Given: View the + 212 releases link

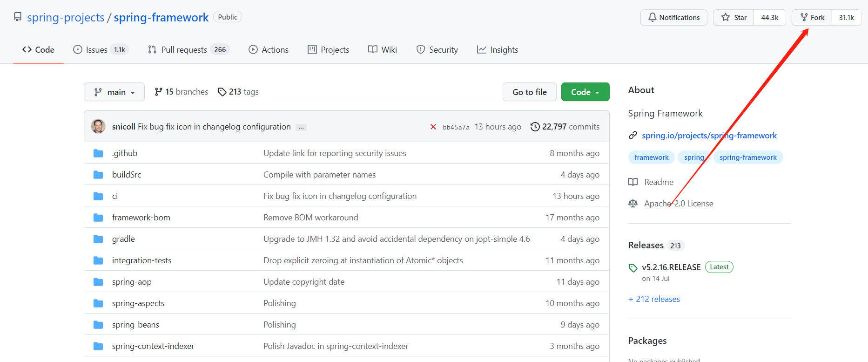Looking at the screenshot, I should coord(654,299).
